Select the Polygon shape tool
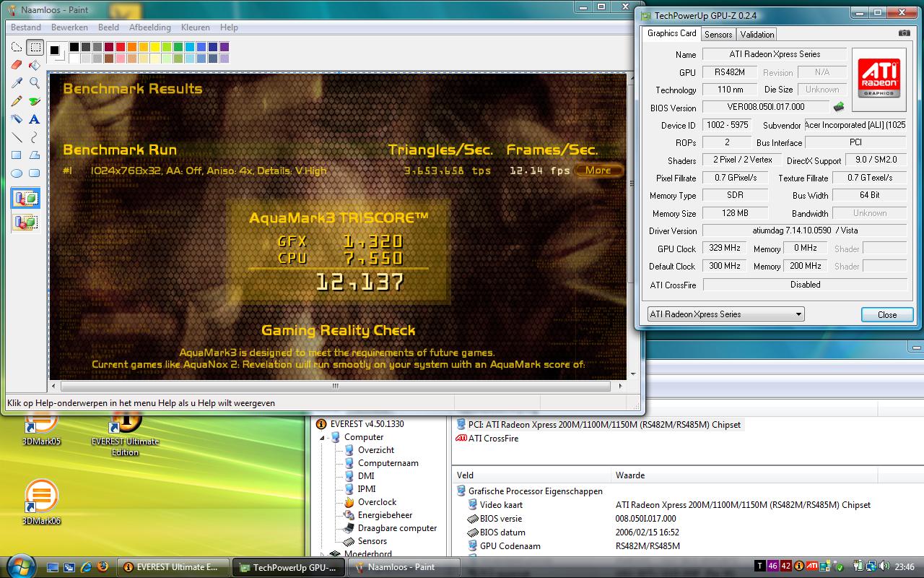Screen dimensions: 924x578 click(x=34, y=155)
